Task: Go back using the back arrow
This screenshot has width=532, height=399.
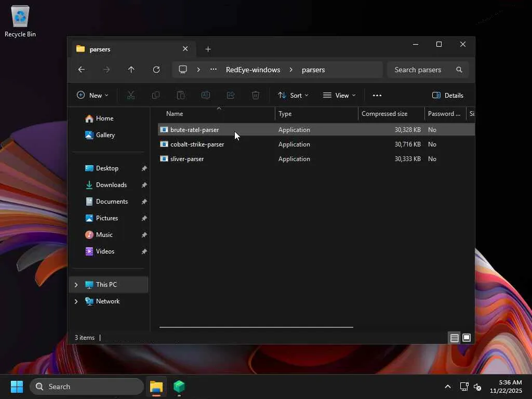Action: click(x=82, y=70)
